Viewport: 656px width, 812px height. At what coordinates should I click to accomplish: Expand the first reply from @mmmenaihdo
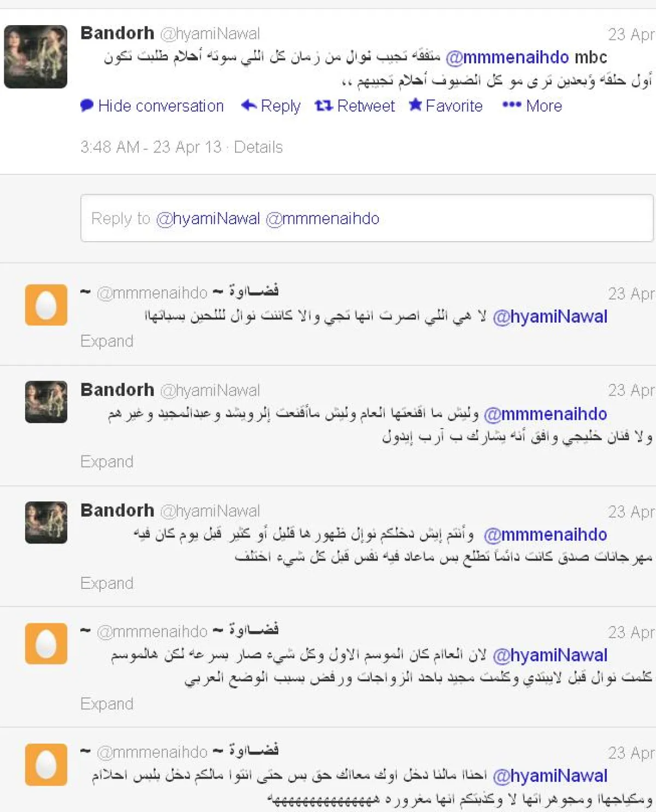coord(107,341)
